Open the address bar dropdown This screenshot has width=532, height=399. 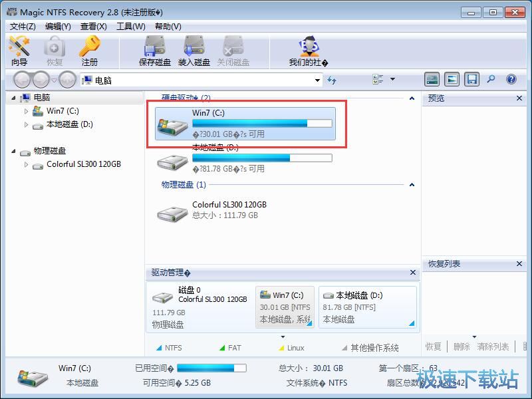[x=317, y=80]
